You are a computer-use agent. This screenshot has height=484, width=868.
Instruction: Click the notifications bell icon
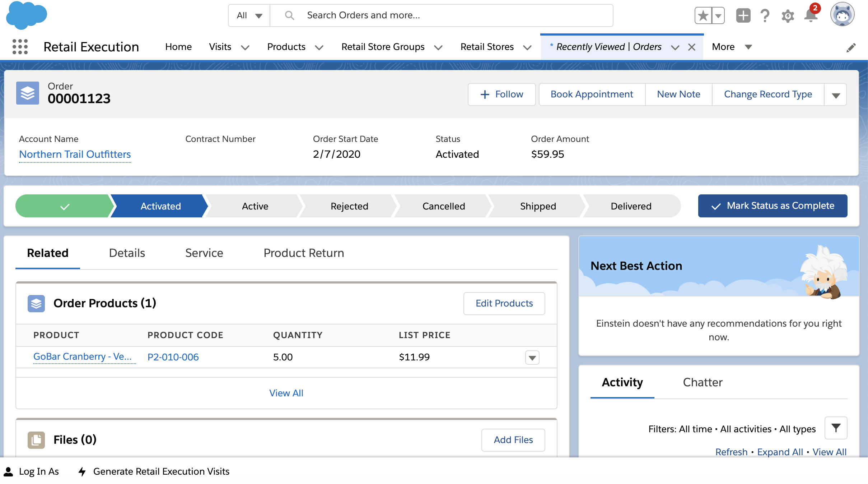tap(811, 16)
